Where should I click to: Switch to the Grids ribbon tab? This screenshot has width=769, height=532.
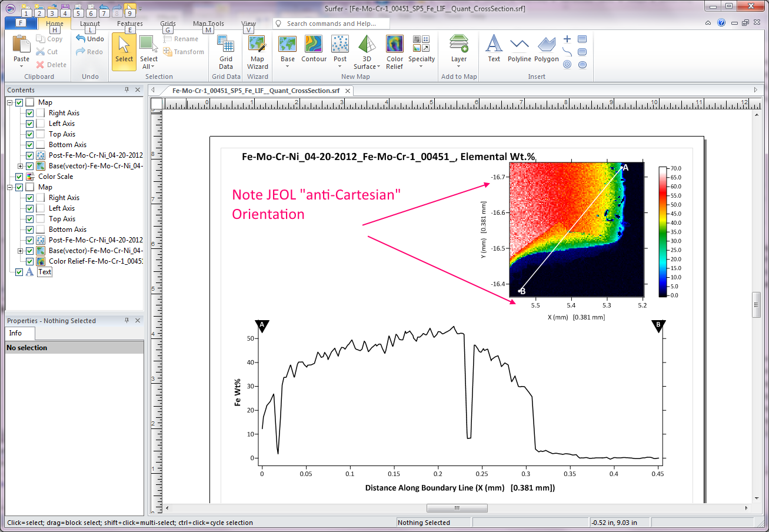click(x=168, y=24)
